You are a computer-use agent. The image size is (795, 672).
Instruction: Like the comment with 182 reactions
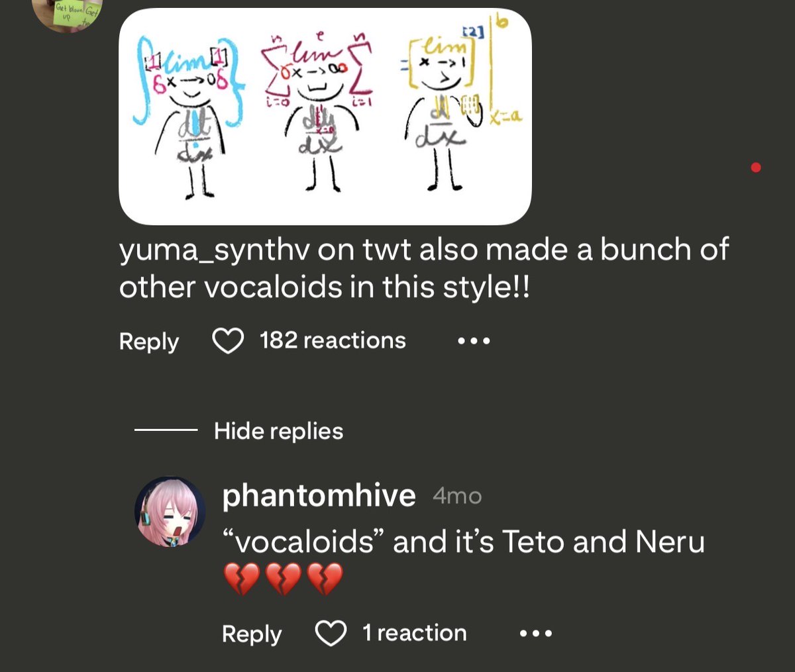[227, 341]
